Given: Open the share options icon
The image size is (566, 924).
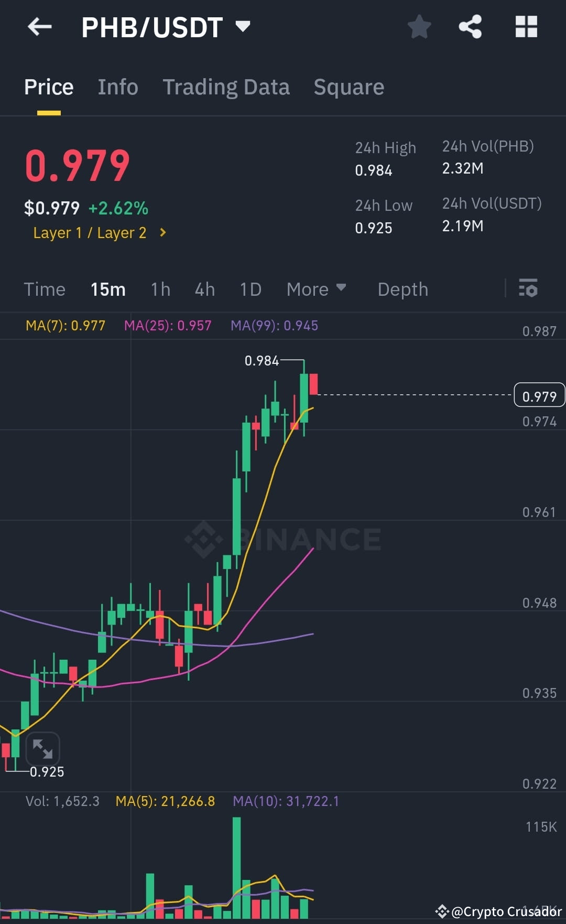Looking at the screenshot, I should (x=470, y=27).
